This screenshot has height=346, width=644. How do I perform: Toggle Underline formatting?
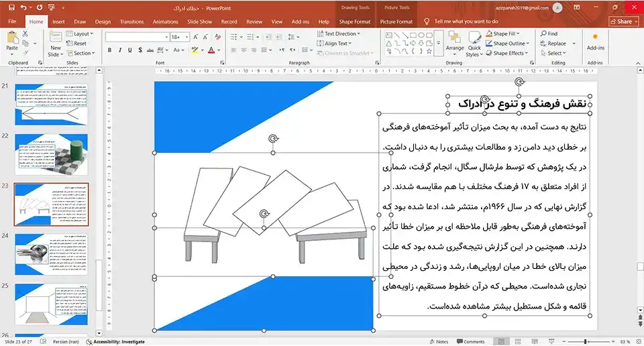129,50
